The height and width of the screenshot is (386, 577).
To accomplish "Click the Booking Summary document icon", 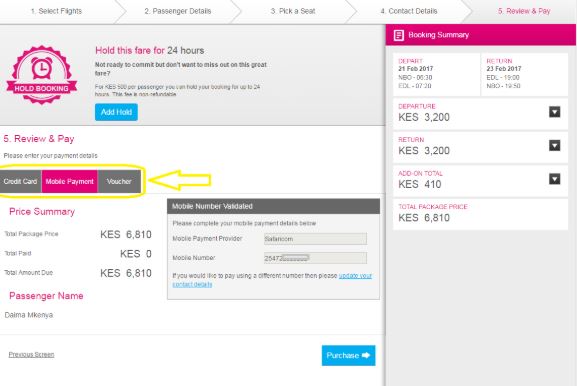I will pyautogui.click(x=399, y=35).
